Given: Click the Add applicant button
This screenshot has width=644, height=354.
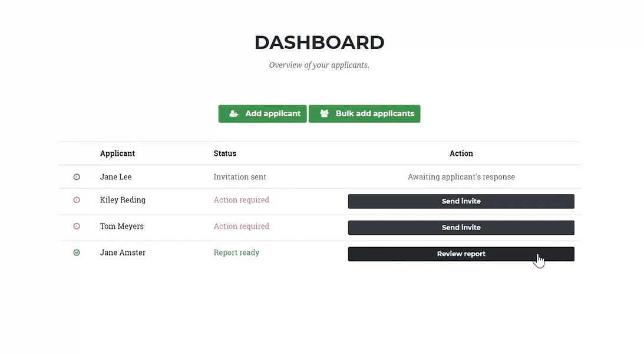Looking at the screenshot, I should 262,113.
